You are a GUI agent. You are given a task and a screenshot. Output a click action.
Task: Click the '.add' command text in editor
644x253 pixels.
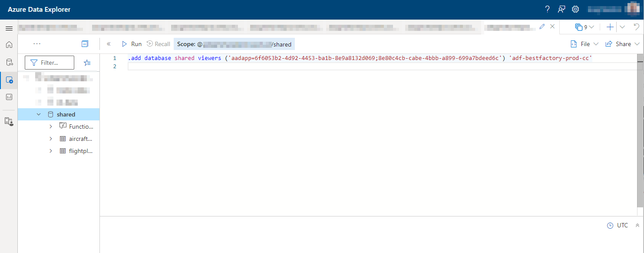134,58
